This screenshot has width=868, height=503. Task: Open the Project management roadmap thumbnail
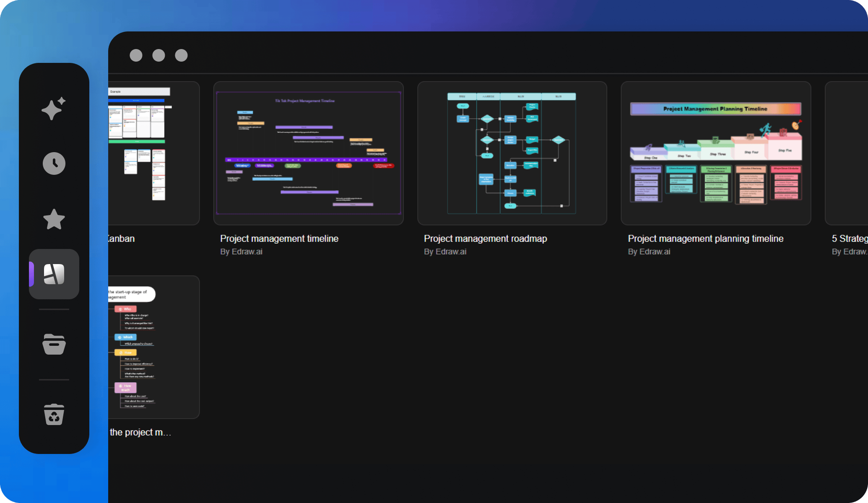pyautogui.click(x=512, y=153)
